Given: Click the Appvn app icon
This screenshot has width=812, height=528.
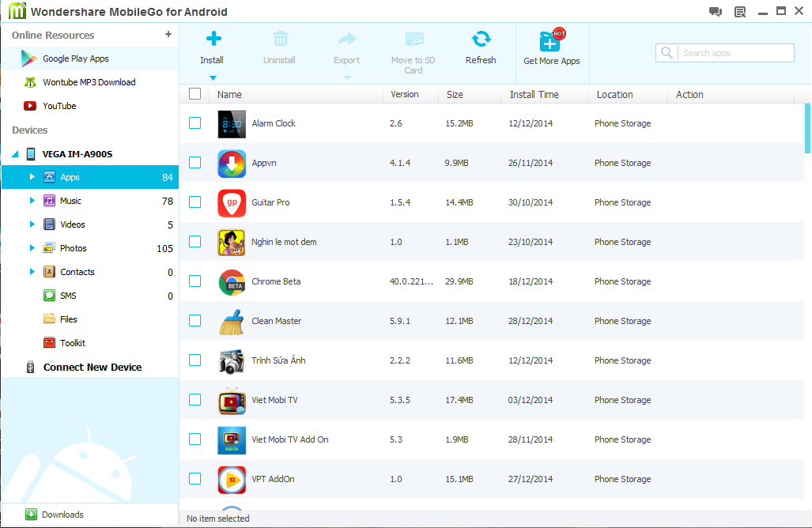Looking at the screenshot, I should 232,164.
